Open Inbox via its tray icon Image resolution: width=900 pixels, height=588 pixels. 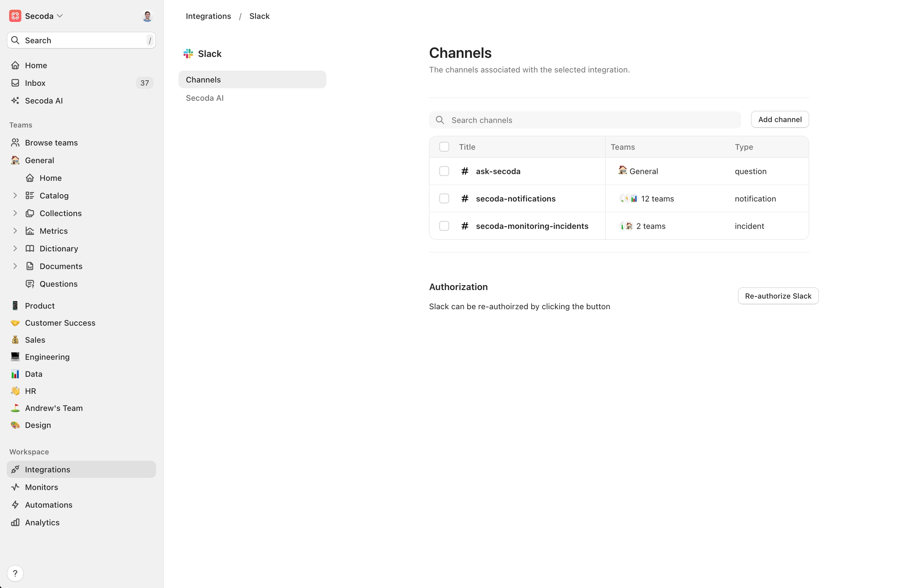point(15,83)
